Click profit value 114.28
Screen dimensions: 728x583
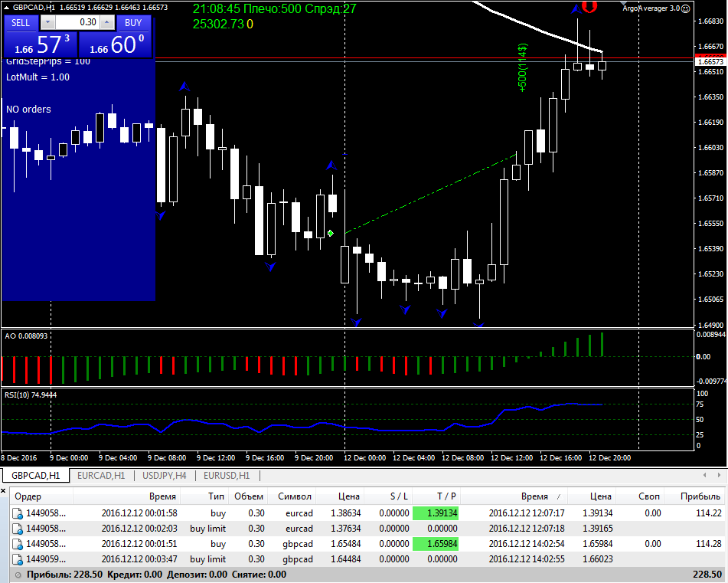coord(709,543)
